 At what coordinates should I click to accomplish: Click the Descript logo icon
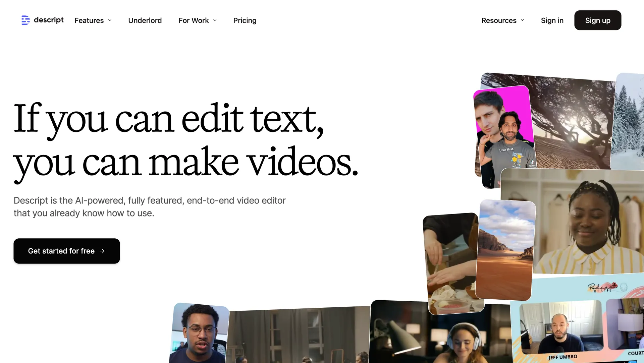[x=25, y=20]
